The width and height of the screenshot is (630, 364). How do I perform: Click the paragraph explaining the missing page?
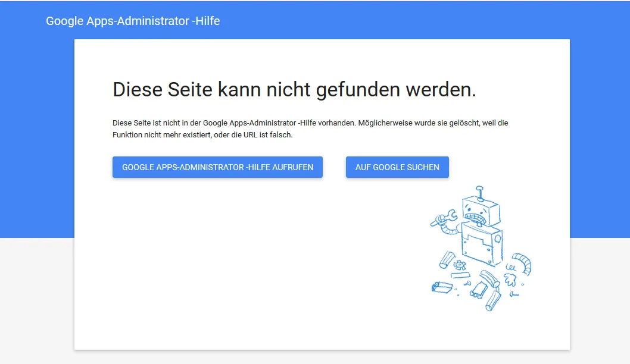click(310, 129)
